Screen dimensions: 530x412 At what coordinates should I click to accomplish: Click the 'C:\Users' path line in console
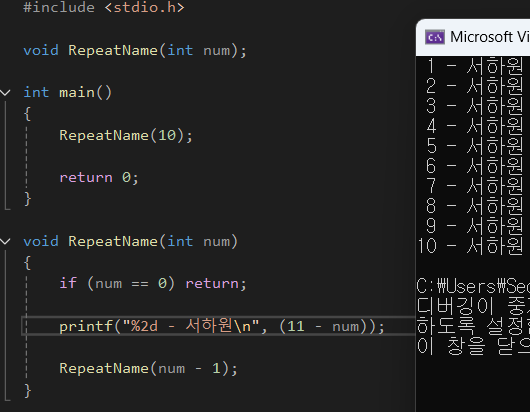click(x=473, y=287)
